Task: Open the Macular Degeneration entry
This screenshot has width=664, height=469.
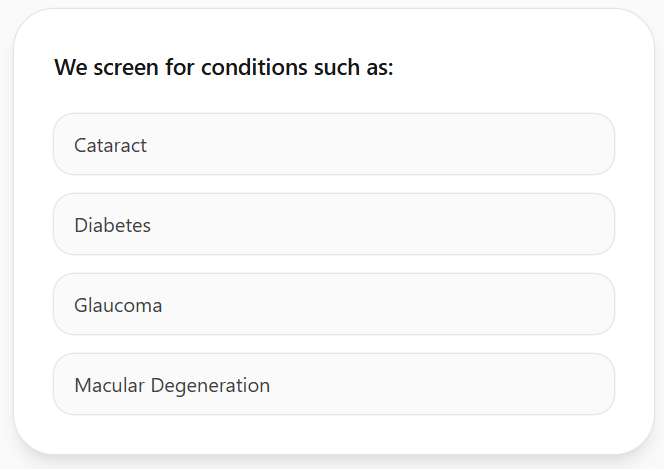Action: pos(333,384)
